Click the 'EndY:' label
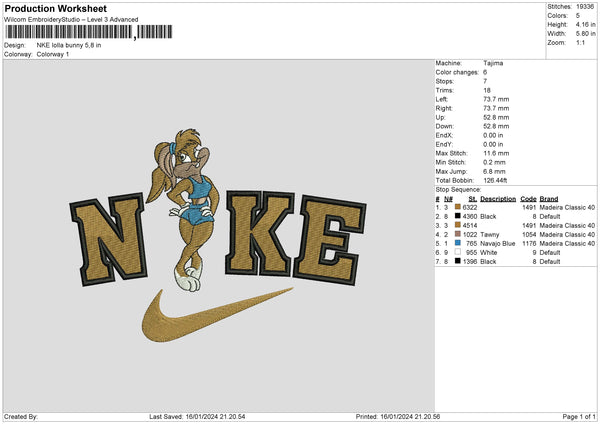The width and height of the screenshot is (600, 424). point(444,144)
